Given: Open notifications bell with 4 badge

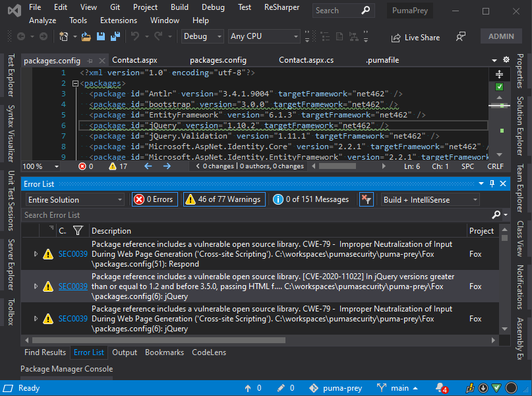Looking at the screenshot, I should (442, 388).
